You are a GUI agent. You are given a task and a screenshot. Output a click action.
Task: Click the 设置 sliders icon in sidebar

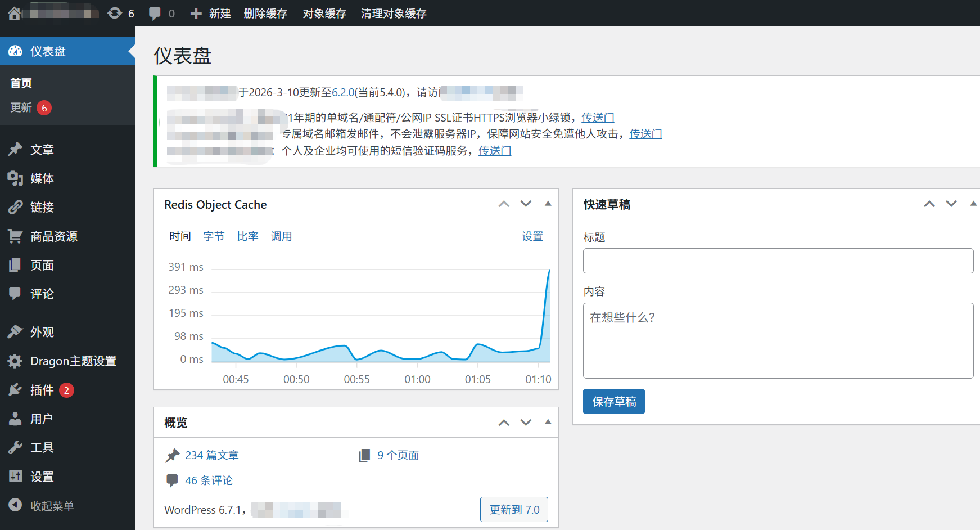pos(15,477)
